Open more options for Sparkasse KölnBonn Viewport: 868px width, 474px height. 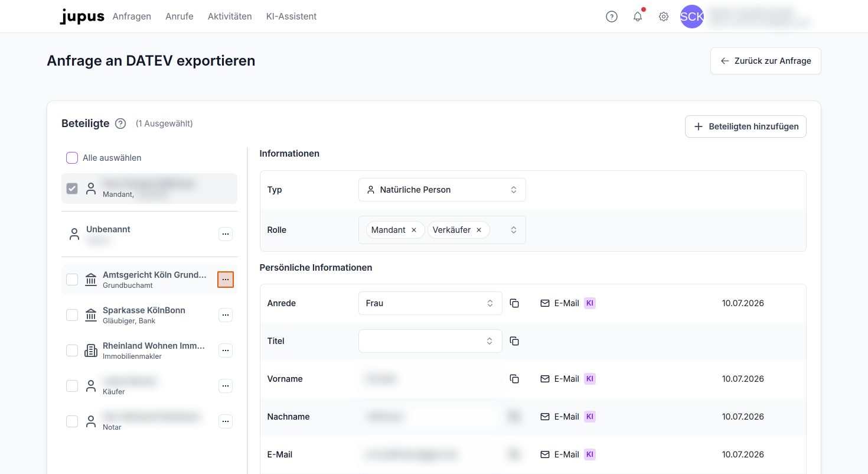click(226, 315)
